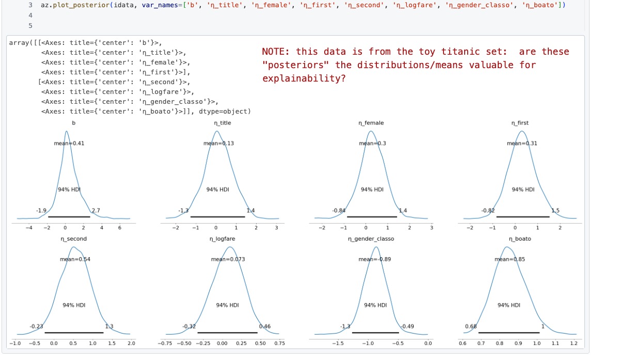Click the output line for Axes 'η_gender_classo'
The height and width of the screenshot is (364, 619).
click(130, 102)
